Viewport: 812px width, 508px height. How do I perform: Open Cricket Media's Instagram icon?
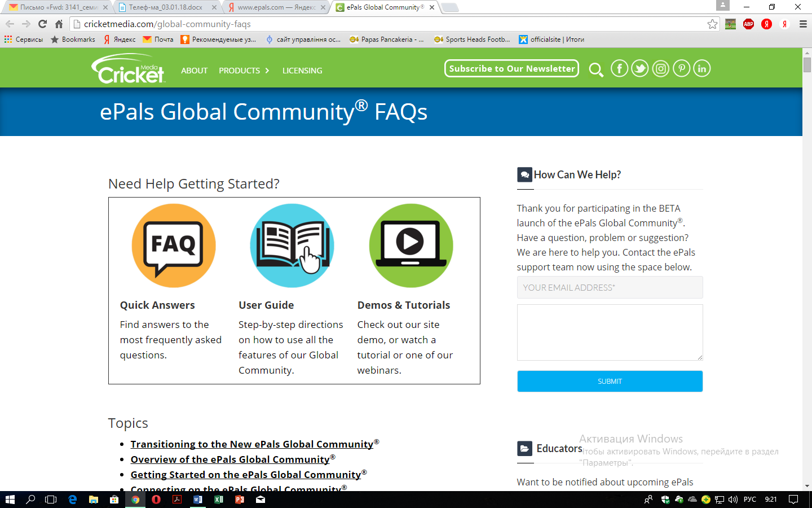coord(661,69)
